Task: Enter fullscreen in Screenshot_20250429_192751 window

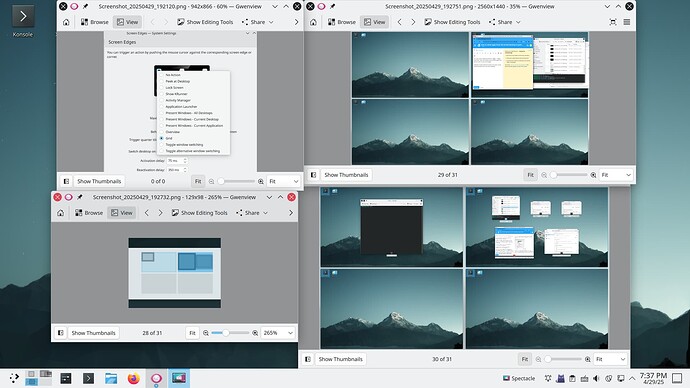Action: click(613, 22)
